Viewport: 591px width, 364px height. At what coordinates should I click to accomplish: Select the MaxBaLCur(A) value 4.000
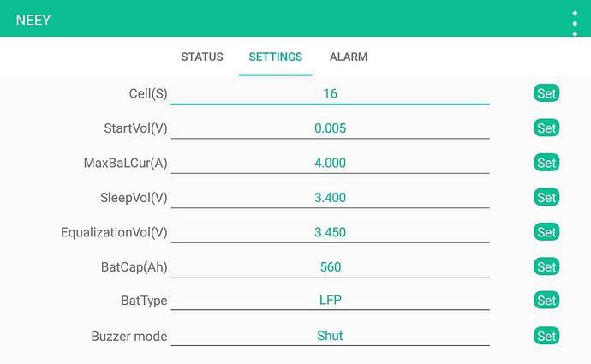(x=330, y=163)
